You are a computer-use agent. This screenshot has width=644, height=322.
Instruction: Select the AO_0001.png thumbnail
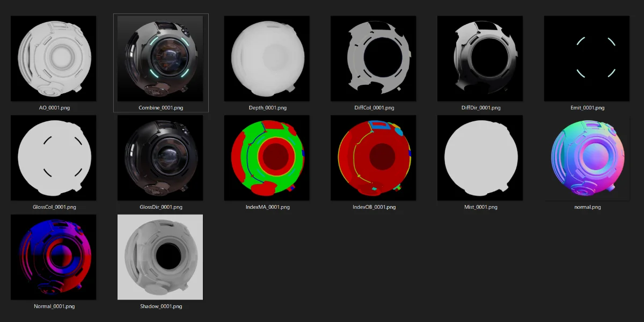pyautogui.click(x=53, y=58)
